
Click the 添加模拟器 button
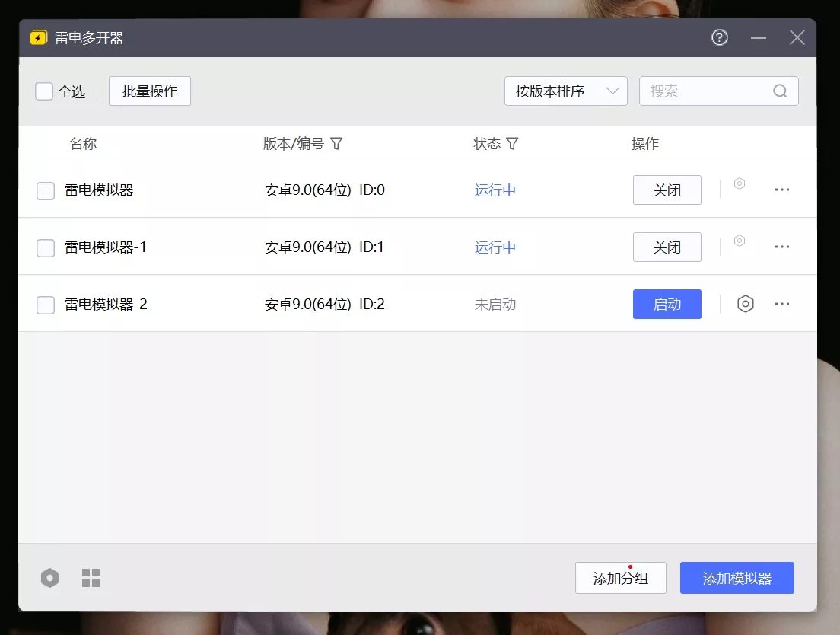[x=737, y=577]
